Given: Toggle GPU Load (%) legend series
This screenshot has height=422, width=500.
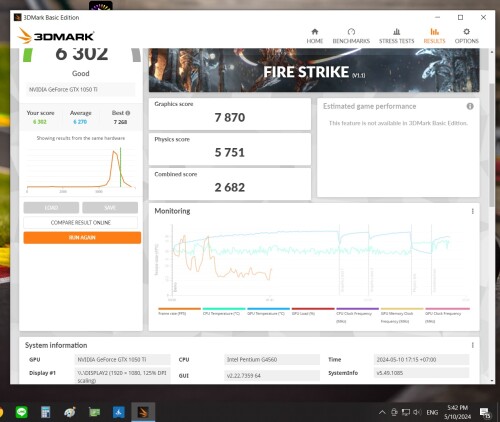Looking at the screenshot, I should pyautogui.click(x=313, y=311).
